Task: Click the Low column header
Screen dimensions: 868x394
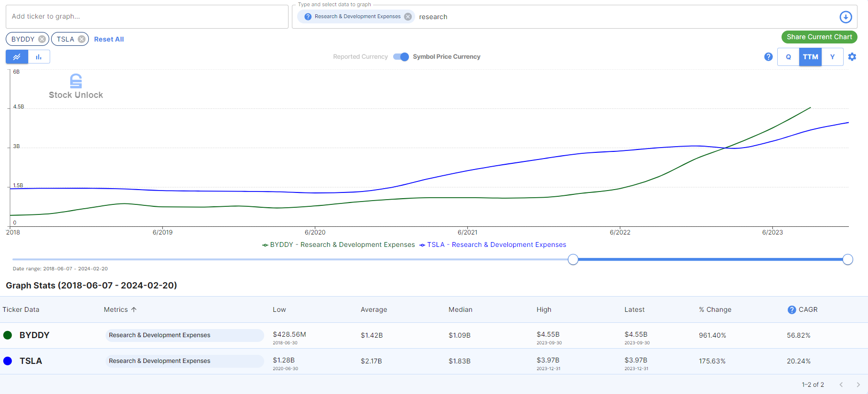Action: (279, 309)
